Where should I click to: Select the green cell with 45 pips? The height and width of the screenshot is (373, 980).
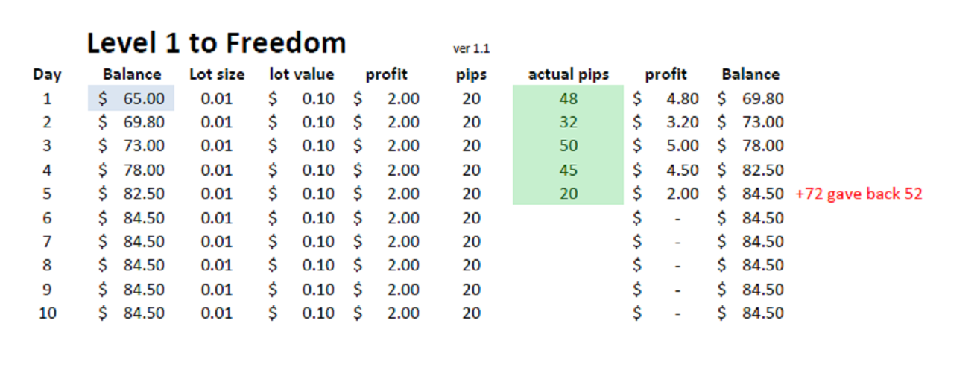[568, 170]
